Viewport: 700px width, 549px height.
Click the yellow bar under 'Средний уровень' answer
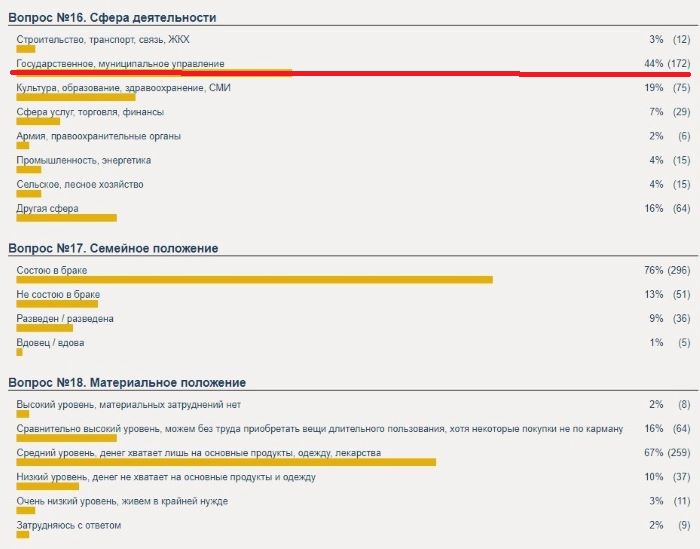[226, 462]
